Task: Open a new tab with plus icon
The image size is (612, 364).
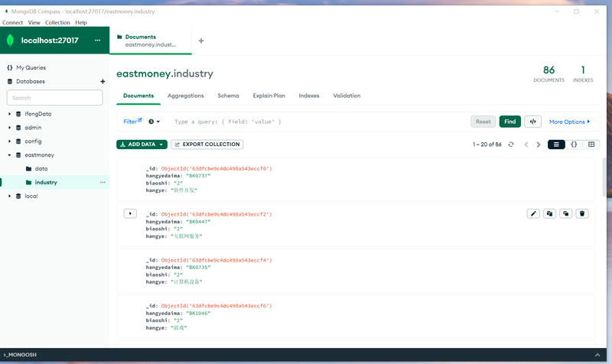Action: [201, 41]
